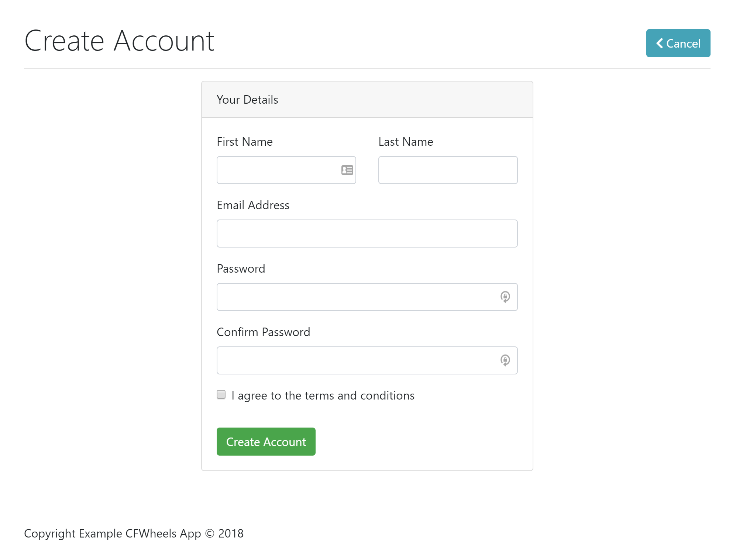Focus the Last Name text field
Screen dimensions: 736x560
point(447,170)
